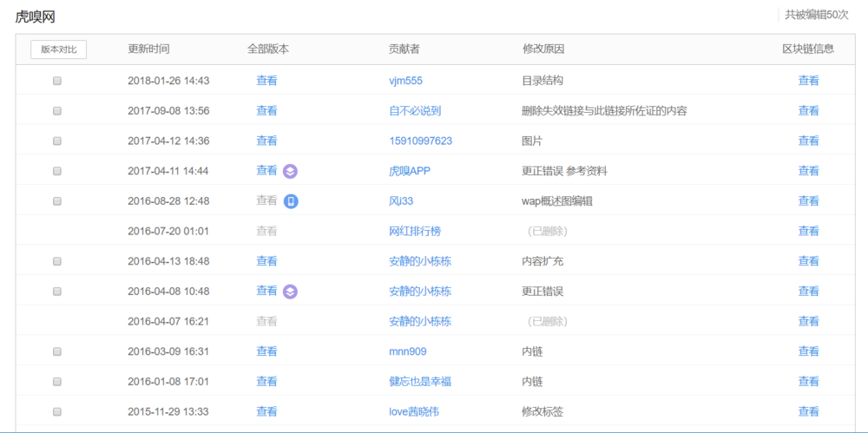Click 安静的小栋栋 in 2016-04-08 row
The width and height of the screenshot is (868, 433).
point(420,292)
